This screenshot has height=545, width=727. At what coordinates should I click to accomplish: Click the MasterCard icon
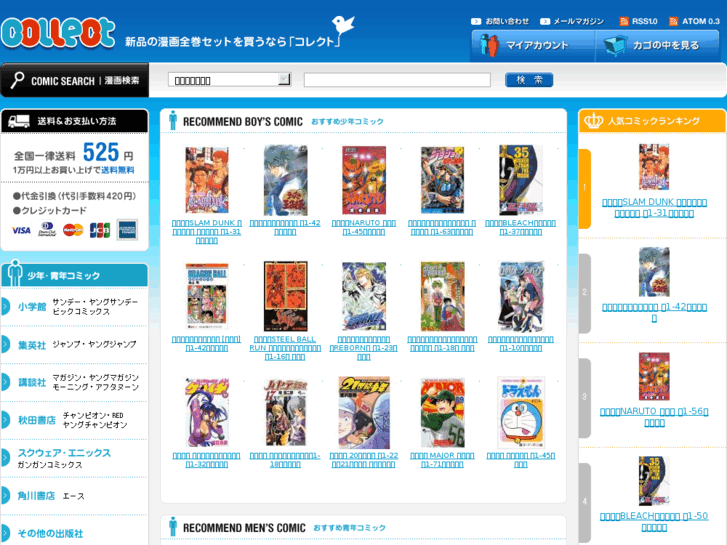coord(73,230)
